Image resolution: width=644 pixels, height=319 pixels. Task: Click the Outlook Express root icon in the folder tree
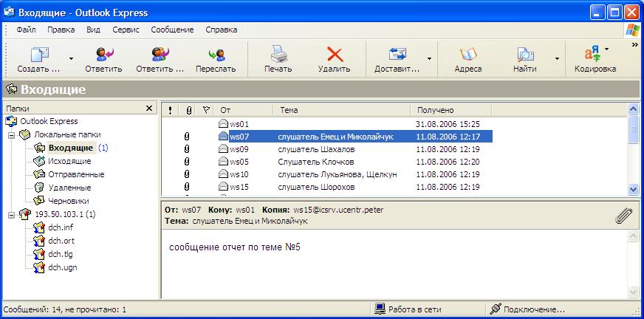point(11,122)
